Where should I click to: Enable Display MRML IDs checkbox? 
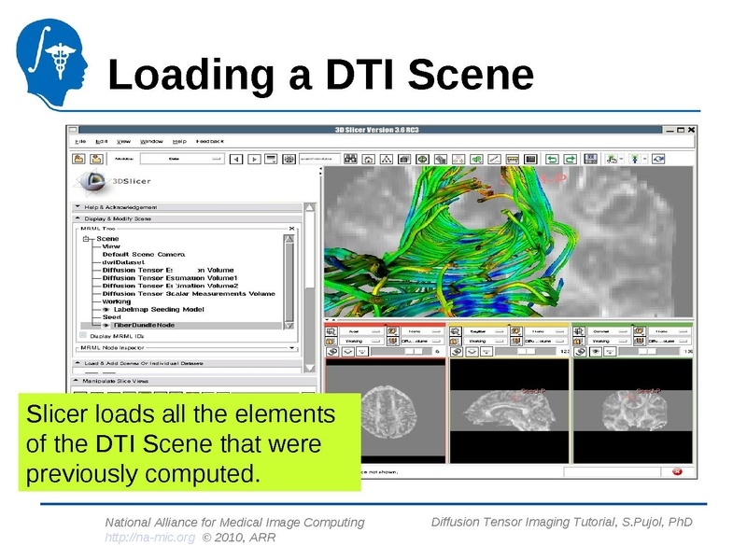83,335
